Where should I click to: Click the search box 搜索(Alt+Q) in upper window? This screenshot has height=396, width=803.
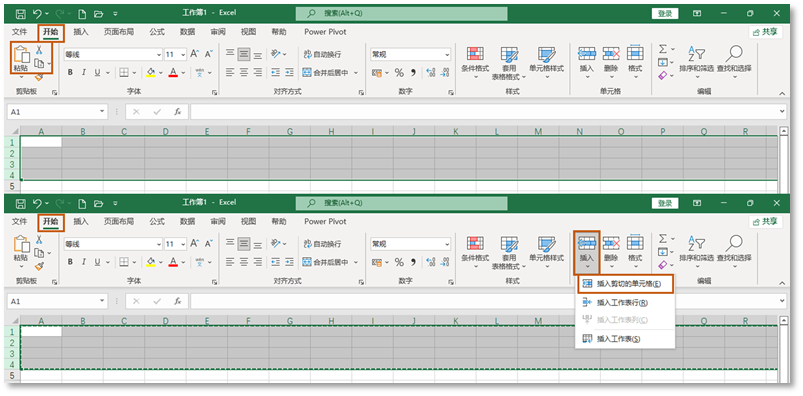coord(402,13)
